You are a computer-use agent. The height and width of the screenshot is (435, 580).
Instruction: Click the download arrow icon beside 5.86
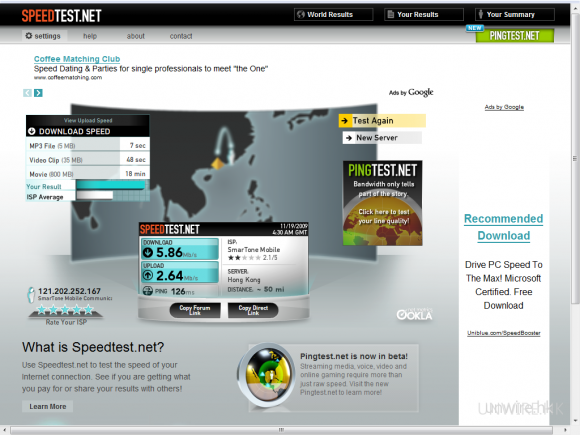[148, 253]
